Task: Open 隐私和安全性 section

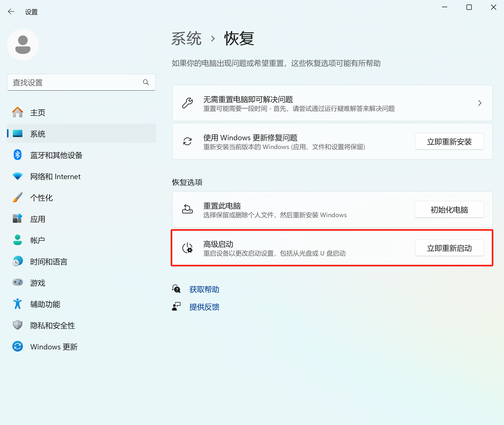Action: pyautogui.click(x=81, y=325)
